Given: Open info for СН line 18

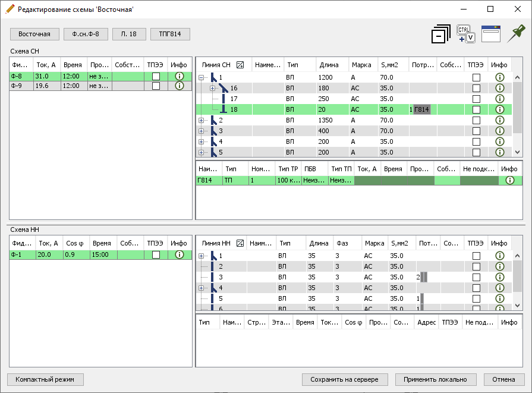Looking at the screenshot, I should point(500,109).
